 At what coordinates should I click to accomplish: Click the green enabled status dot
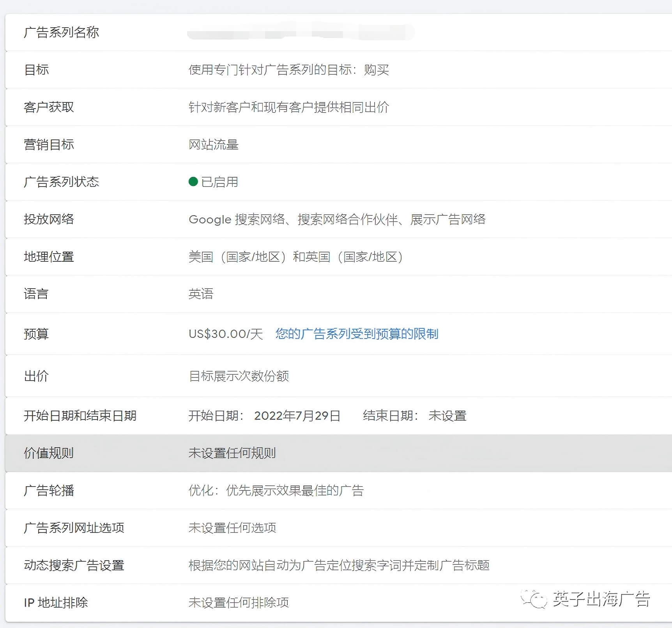point(193,182)
